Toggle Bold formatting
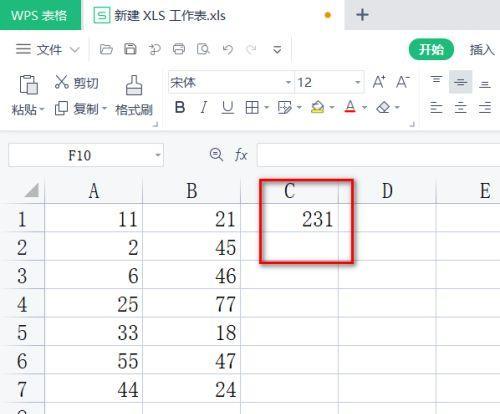The height and width of the screenshot is (414, 500). (x=180, y=107)
